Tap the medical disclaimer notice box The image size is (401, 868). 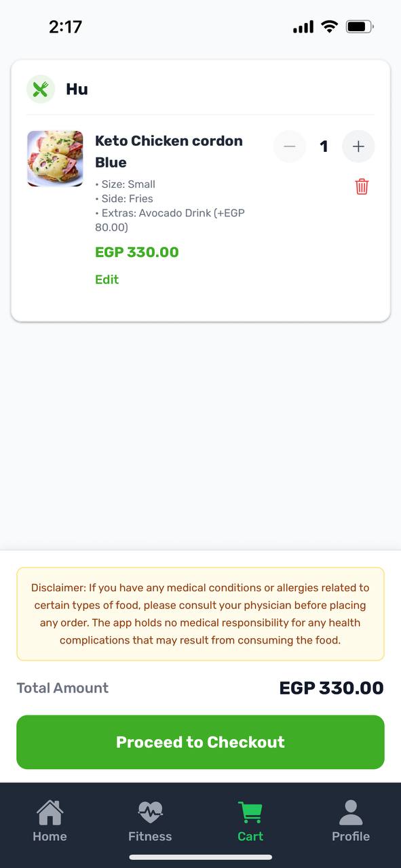pyautogui.click(x=200, y=614)
